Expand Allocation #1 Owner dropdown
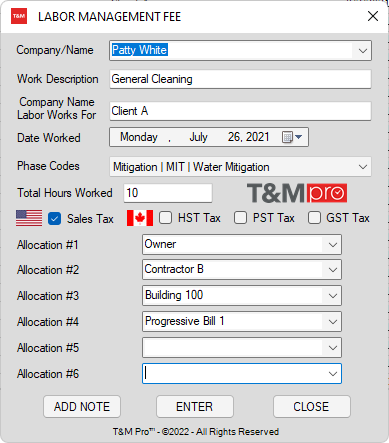 tap(332, 245)
